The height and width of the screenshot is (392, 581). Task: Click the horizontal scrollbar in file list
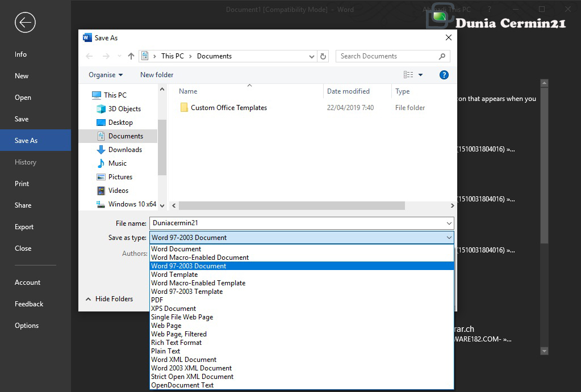pyautogui.click(x=291, y=205)
